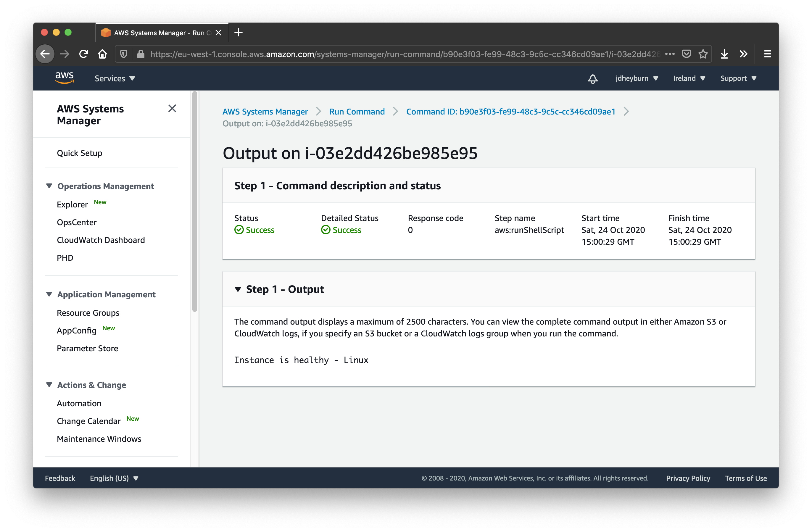
Task: Click the 'Output on i-03e2dd426be985e95' heading
Action: 350,153
